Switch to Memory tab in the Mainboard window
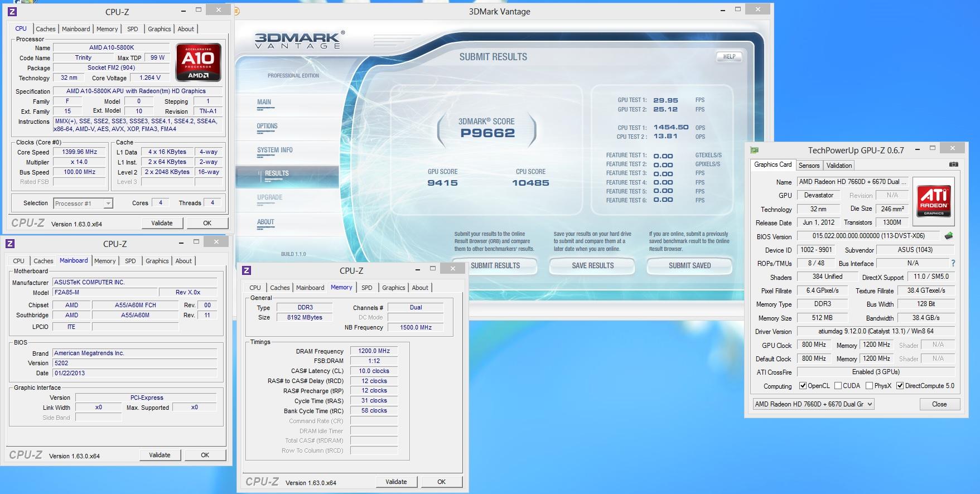This screenshot has width=980, height=494. (105, 261)
